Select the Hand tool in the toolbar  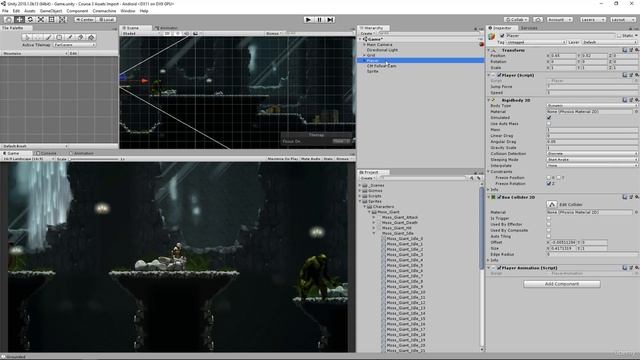pos(9,20)
